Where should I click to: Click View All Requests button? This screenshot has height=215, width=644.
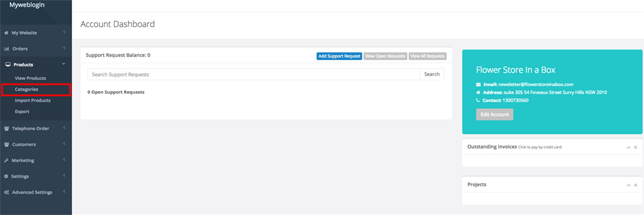pos(427,56)
